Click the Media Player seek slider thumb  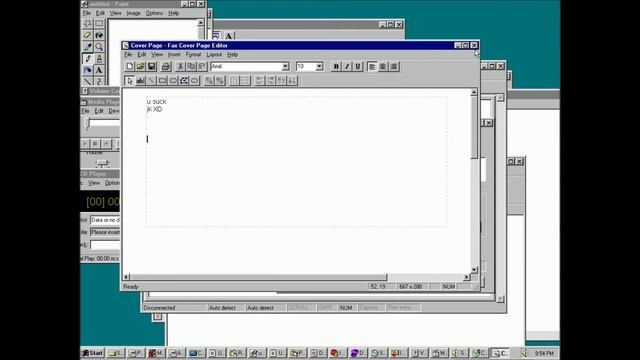click(87, 123)
